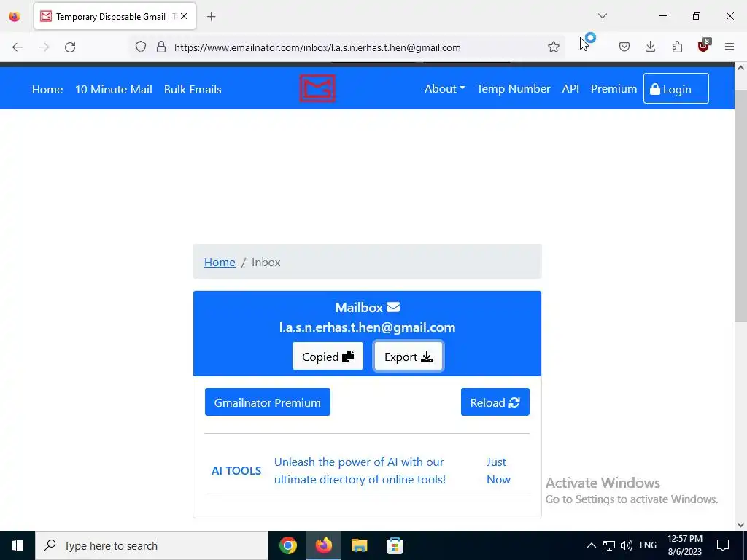Screen dimensions: 747x560
Task: Click the taskbar search box
Action: 152,545
